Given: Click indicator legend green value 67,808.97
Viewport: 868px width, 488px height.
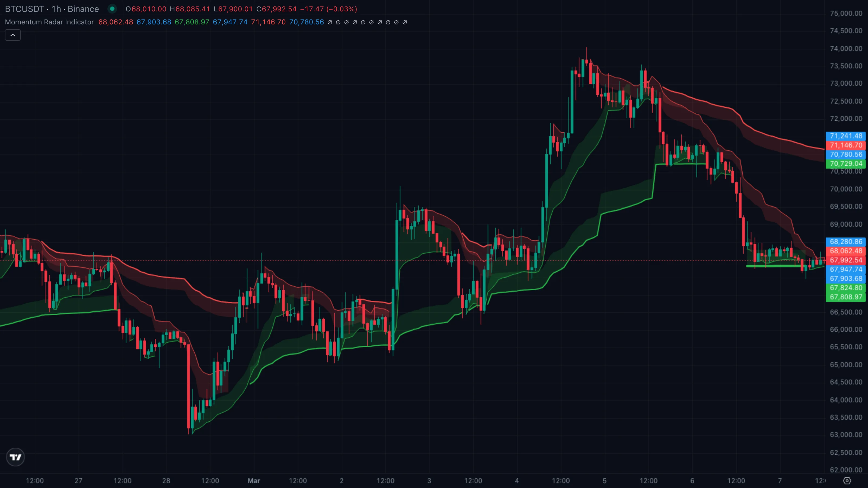Looking at the screenshot, I should [x=192, y=22].
